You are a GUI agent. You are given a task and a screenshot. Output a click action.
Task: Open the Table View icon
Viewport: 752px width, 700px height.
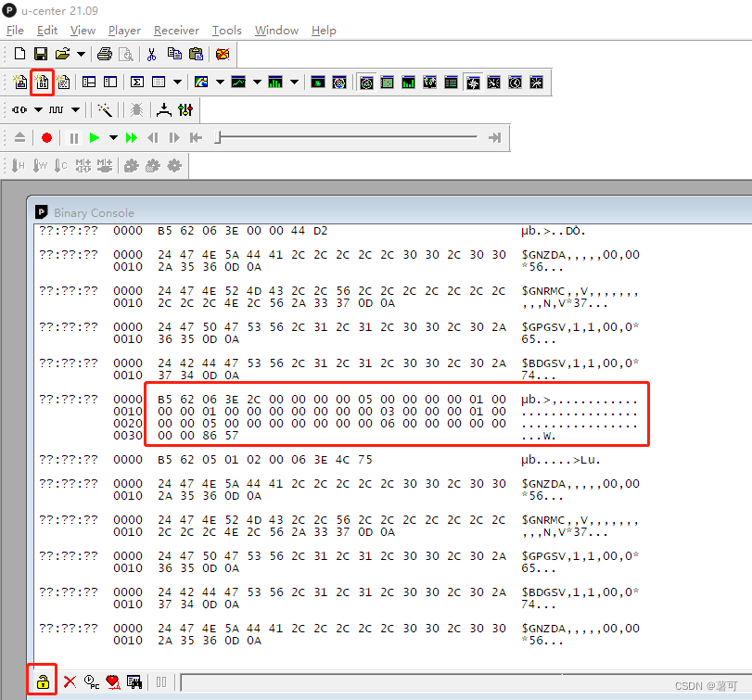(x=159, y=83)
